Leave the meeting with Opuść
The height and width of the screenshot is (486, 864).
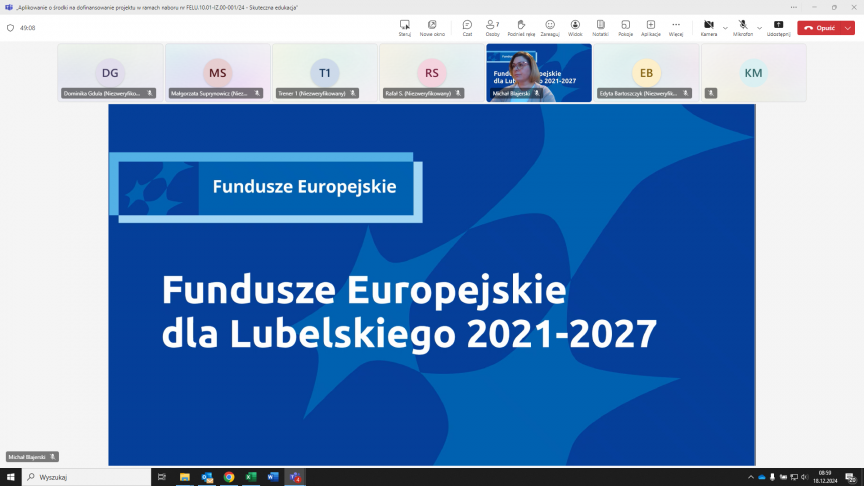(819, 28)
